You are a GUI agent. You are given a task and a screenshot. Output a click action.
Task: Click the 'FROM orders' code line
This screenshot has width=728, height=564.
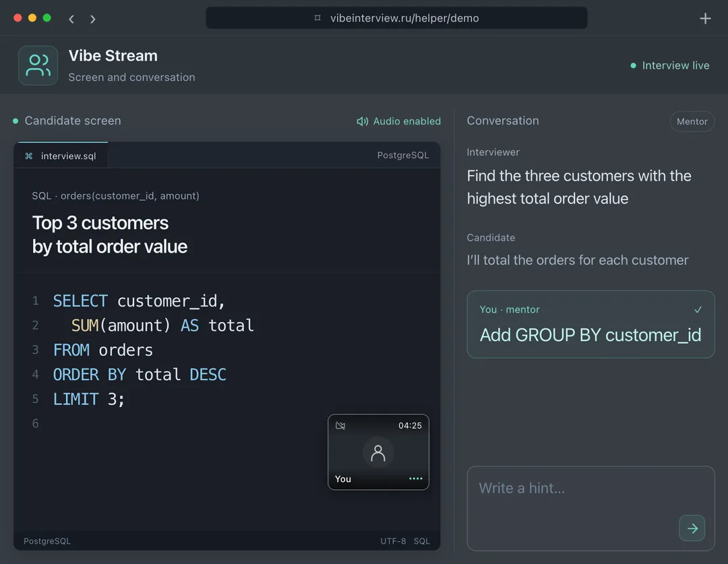point(102,350)
